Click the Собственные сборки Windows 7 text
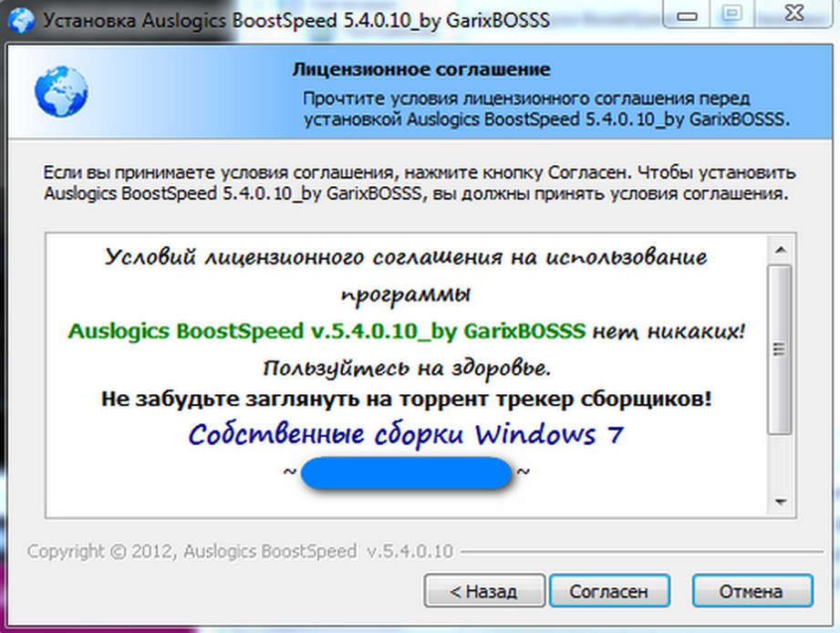This screenshot has width=840, height=633. click(x=406, y=434)
